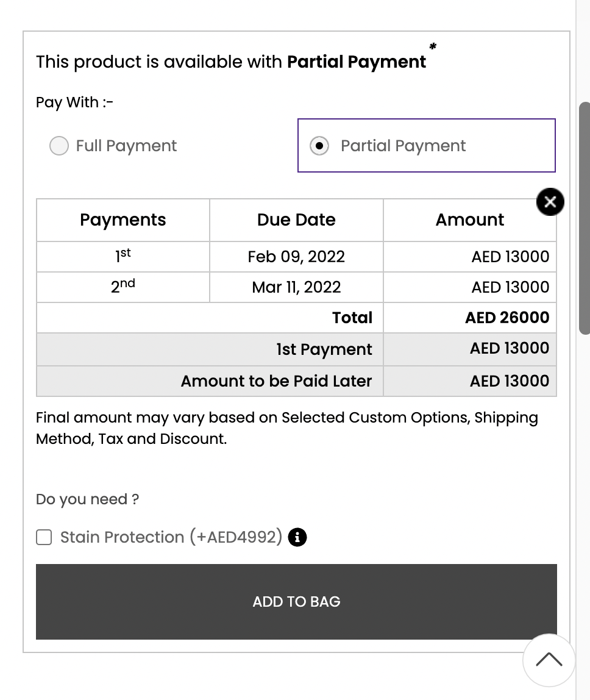Click the 1st Payment summary row
This screenshot has width=590, height=700.
(x=296, y=349)
